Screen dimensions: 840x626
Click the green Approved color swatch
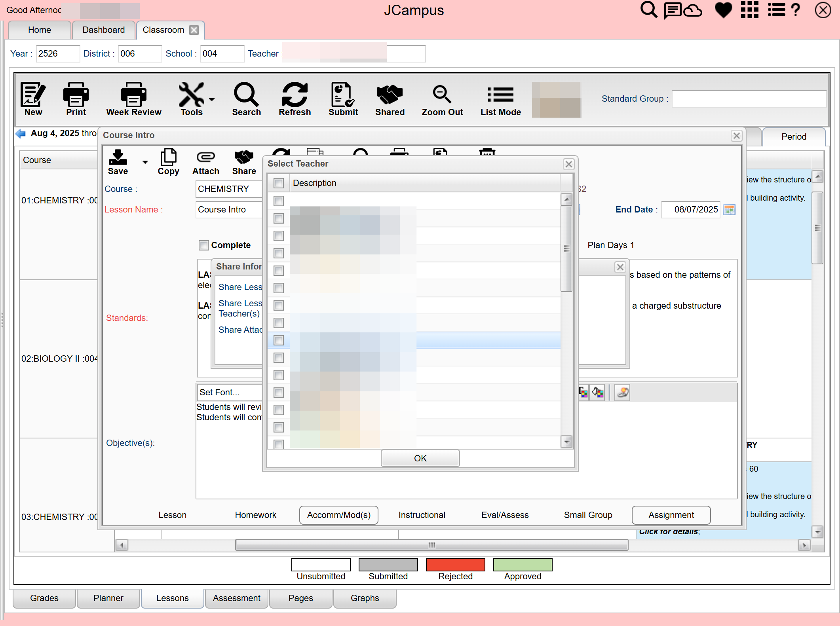pos(523,565)
